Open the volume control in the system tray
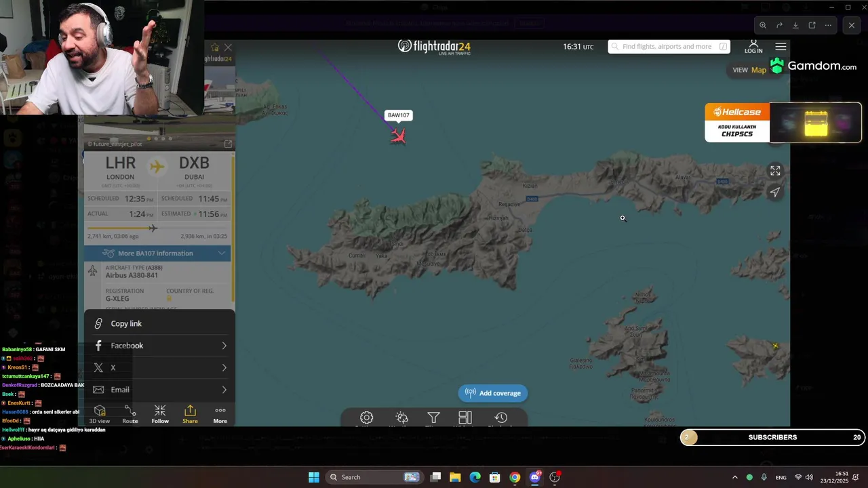This screenshot has height=488, width=868. [x=809, y=477]
